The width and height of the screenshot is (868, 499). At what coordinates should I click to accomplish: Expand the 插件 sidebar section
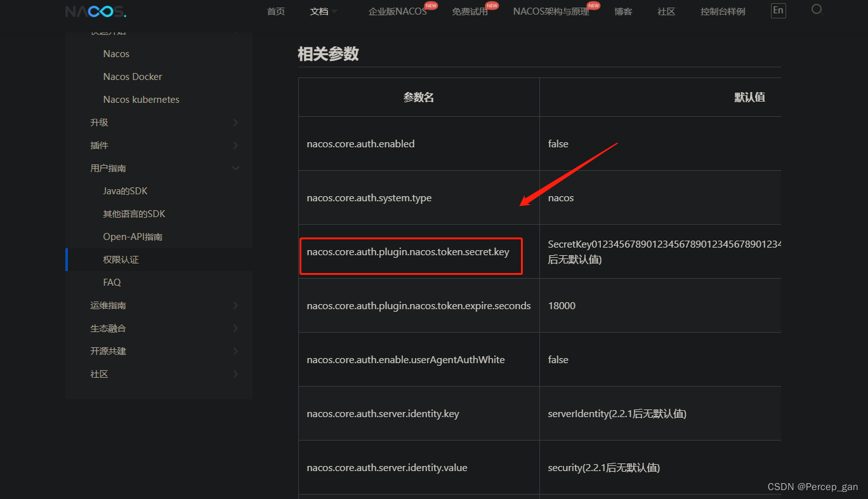165,145
